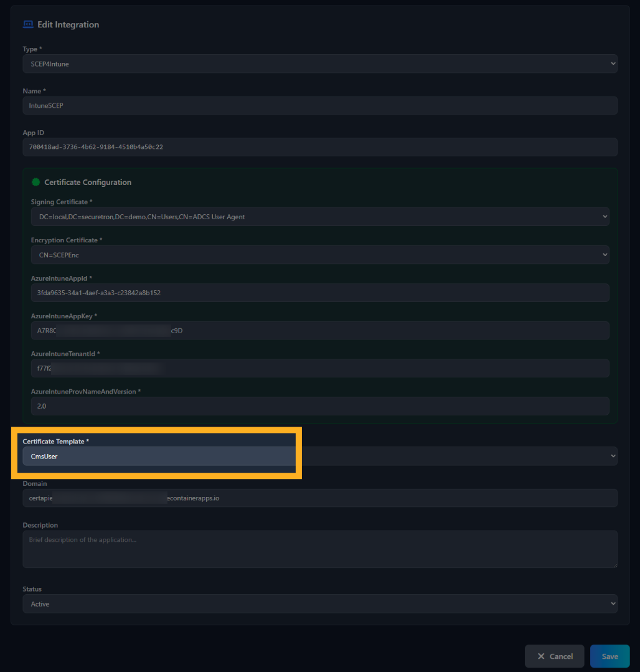Click the Save button
The height and width of the screenshot is (672, 640).
point(609,656)
